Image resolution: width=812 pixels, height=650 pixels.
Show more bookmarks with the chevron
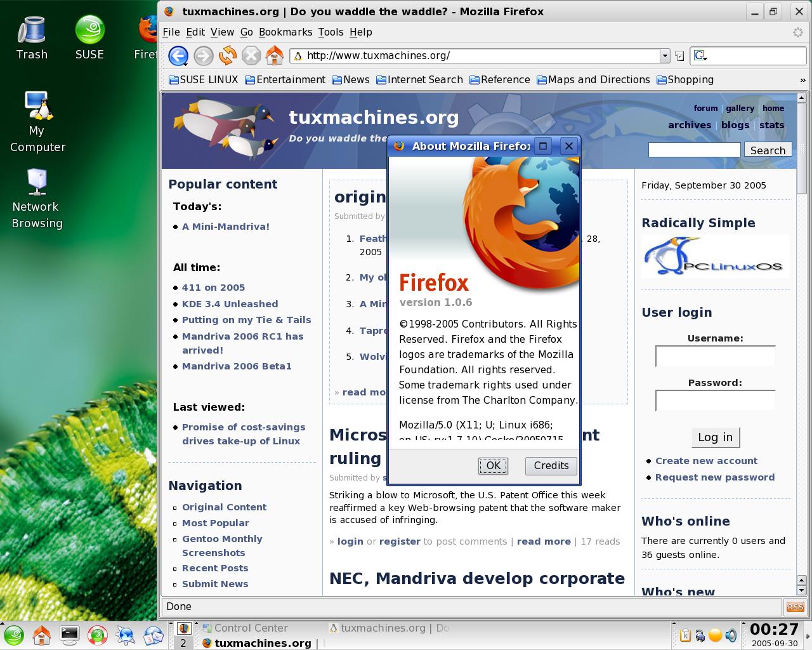point(802,80)
